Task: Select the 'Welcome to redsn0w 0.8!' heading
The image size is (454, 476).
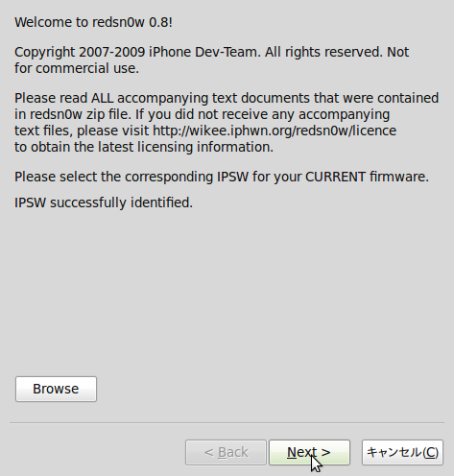Action: tap(93, 22)
